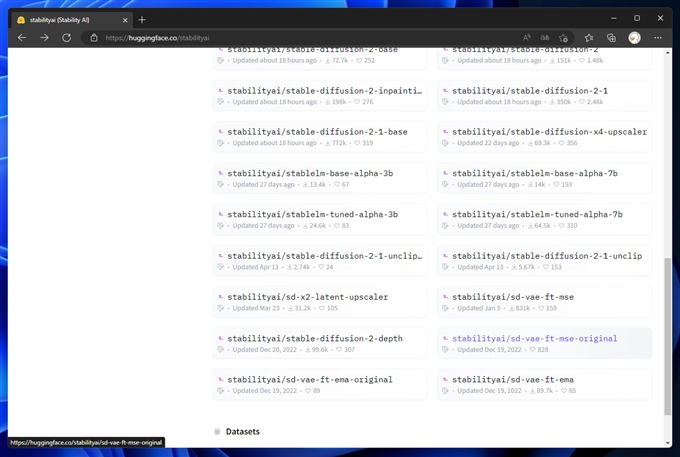Open stabilityai/stable-diffusion-2-1-base model
The height and width of the screenshot is (457, 680).
click(320, 137)
